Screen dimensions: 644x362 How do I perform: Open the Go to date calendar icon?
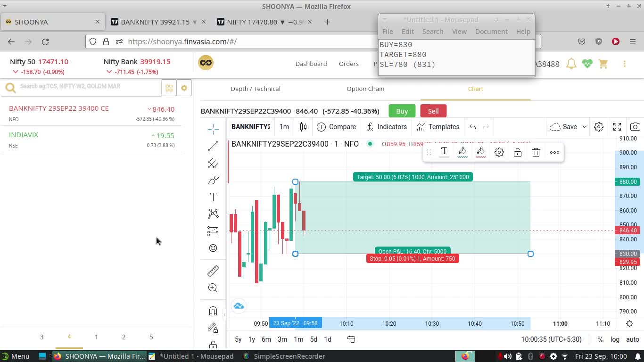(351, 339)
